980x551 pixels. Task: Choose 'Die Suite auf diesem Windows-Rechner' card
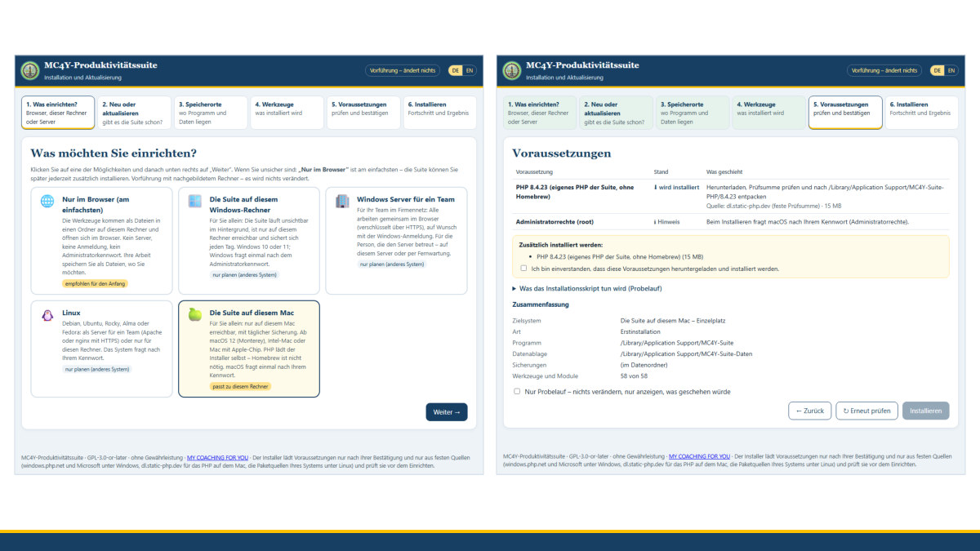(x=249, y=241)
